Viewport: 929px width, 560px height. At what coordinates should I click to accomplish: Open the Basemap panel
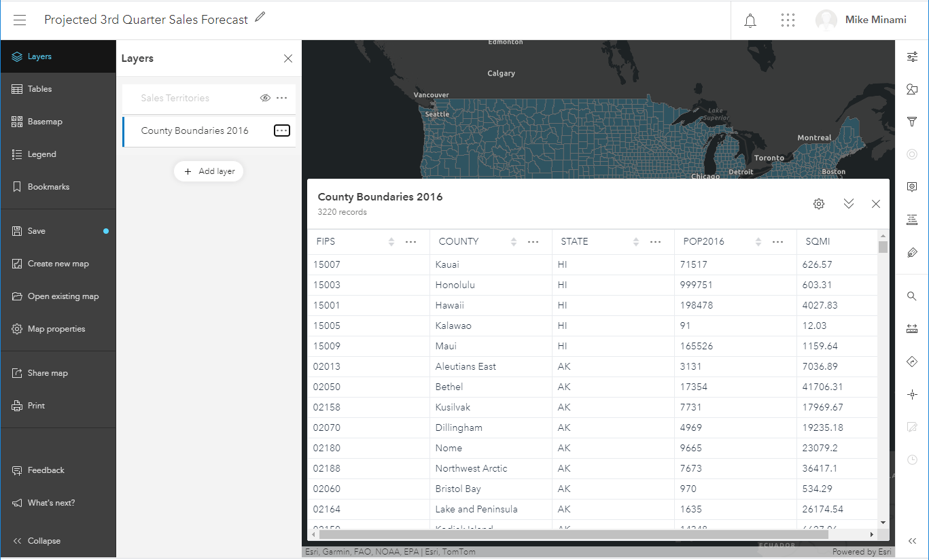tap(45, 122)
